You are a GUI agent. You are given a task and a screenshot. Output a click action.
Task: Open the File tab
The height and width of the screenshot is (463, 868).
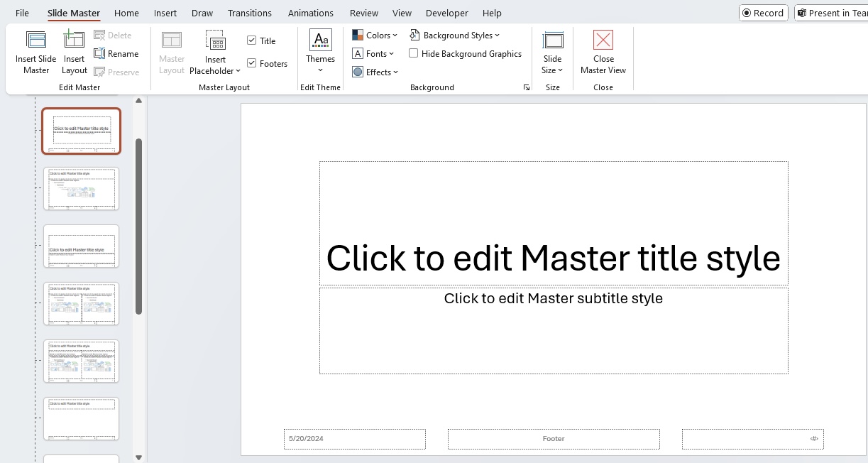tap(22, 13)
